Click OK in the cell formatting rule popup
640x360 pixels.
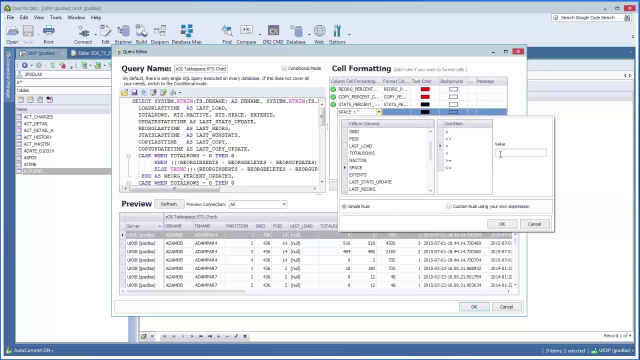tap(502, 224)
